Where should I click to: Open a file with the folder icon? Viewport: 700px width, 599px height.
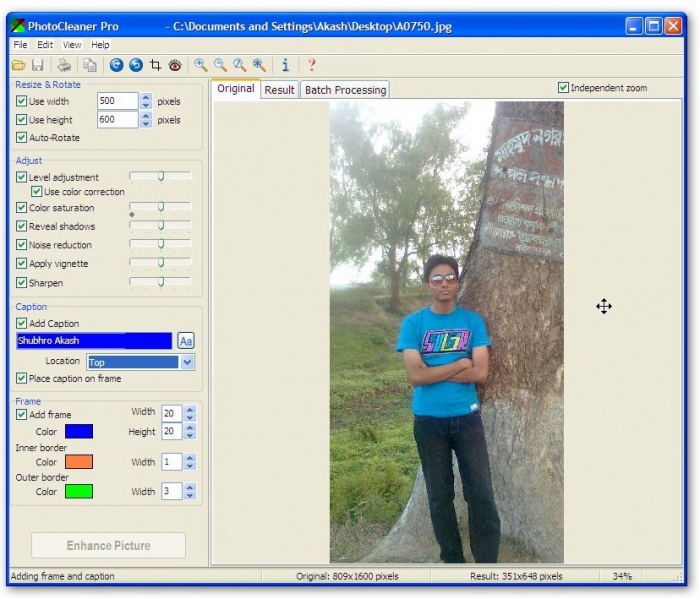pos(18,66)
